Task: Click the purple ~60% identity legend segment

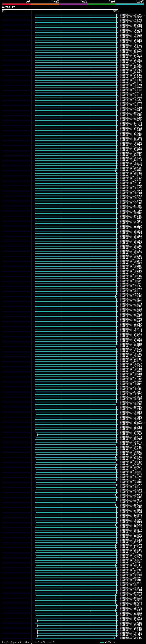Action: [73, 4]
